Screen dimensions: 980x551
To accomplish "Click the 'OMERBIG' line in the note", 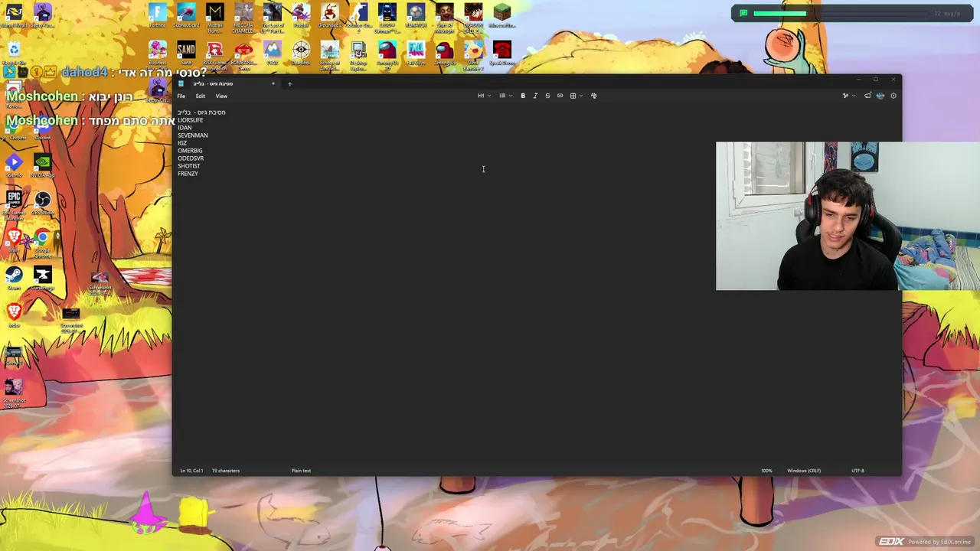I will tap(190, 151).
